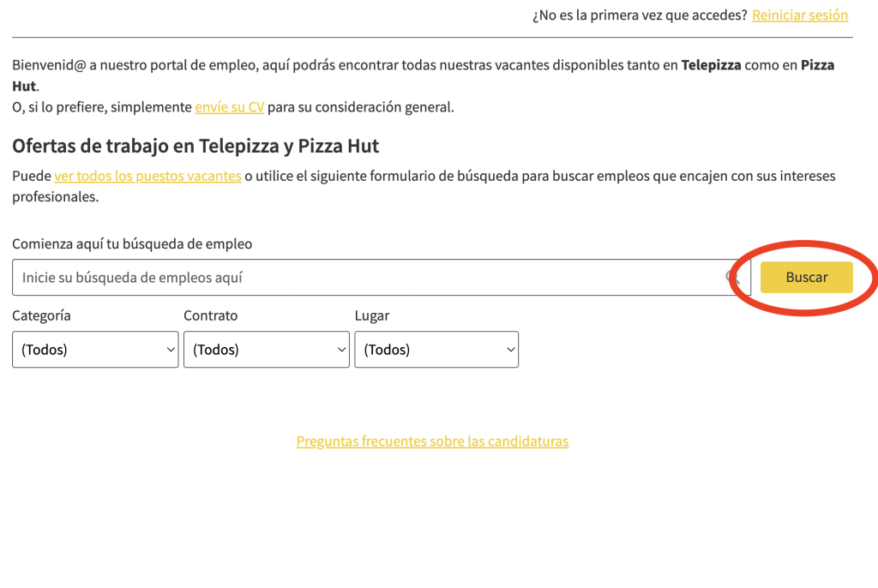Click the magnifying glass icon in the search bar
Viewport: 878px width, 588px height.
[x=732, y=277]
